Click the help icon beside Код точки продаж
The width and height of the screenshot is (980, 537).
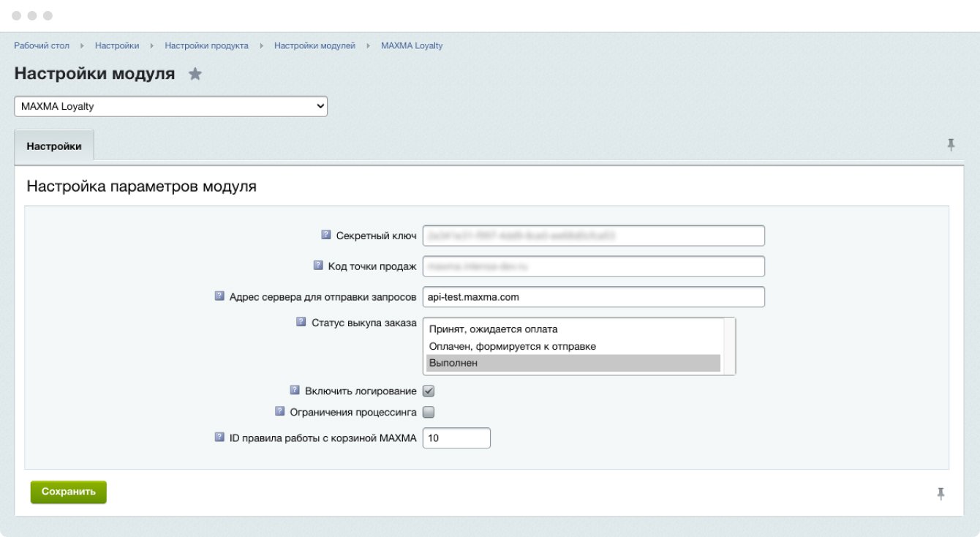[318, 266]
